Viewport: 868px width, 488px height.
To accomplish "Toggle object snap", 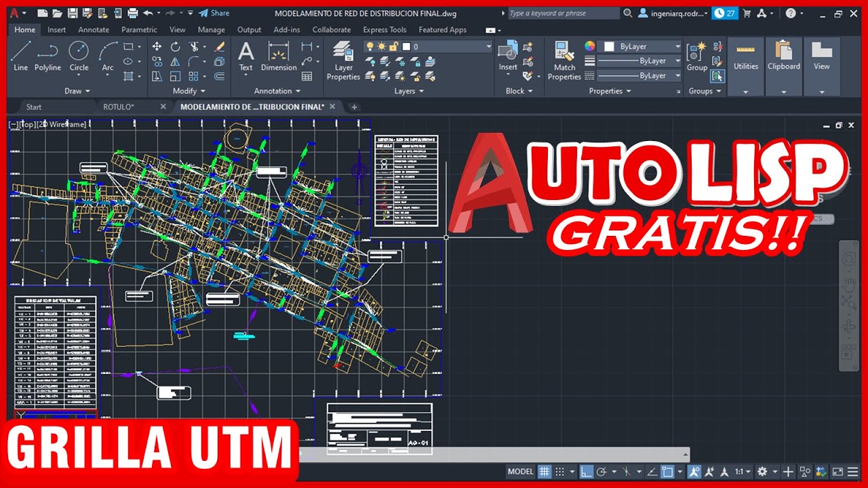I will point(667,472).
